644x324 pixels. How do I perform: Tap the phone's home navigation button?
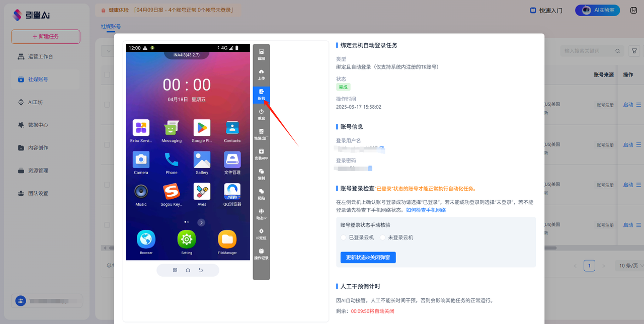(188, 270)
